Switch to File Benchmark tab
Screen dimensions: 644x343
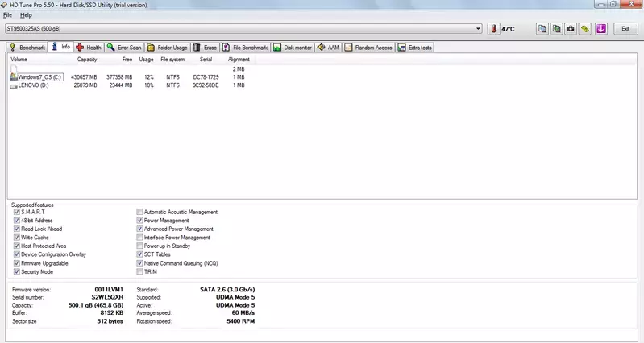246,48
